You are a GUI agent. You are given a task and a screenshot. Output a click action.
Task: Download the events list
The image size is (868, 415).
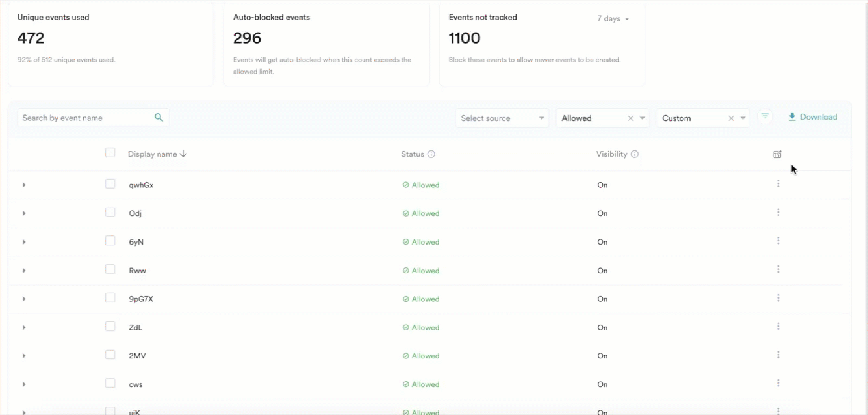point(812,117)
